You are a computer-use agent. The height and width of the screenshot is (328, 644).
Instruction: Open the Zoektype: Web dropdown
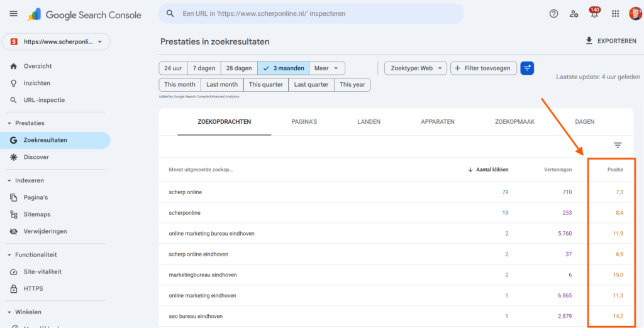pos(415,68)
